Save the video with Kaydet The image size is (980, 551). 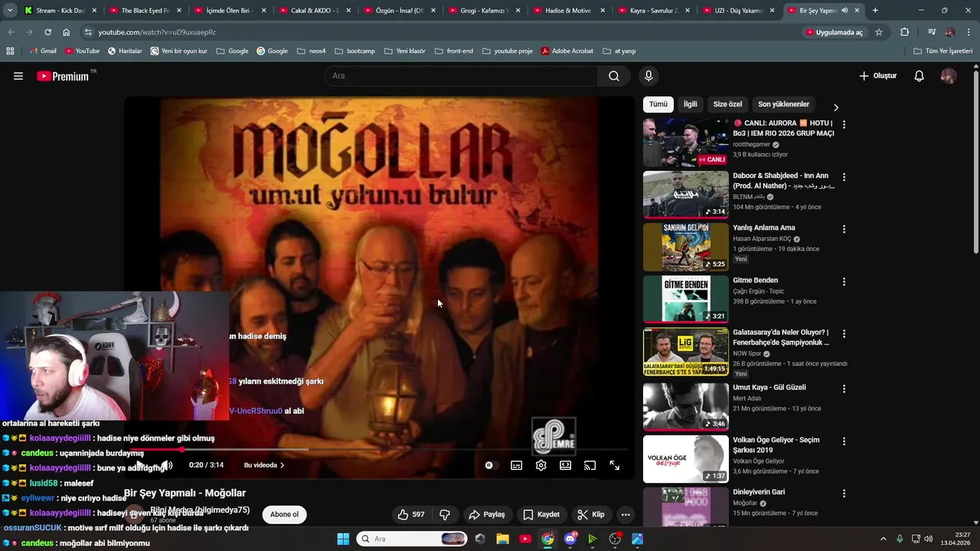(x=541, y=514)
